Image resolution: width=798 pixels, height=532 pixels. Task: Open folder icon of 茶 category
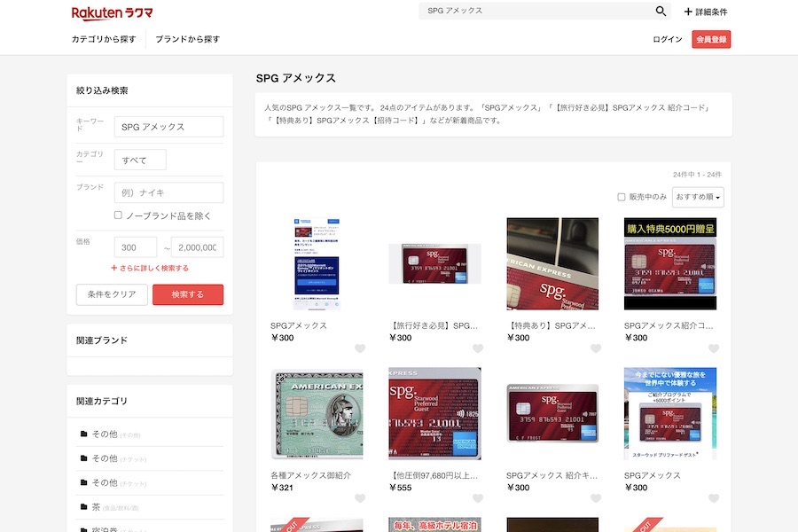click(x=83, y=507)
